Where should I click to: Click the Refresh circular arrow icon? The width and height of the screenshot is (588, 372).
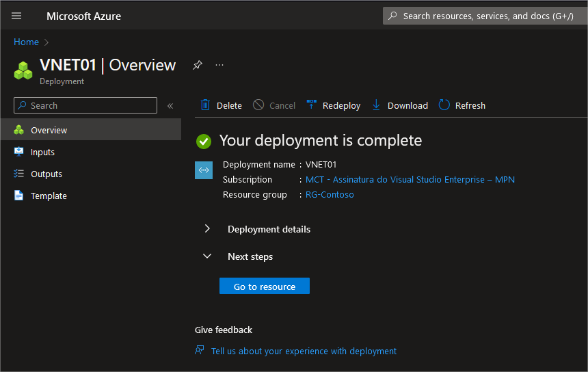(444, 105)
